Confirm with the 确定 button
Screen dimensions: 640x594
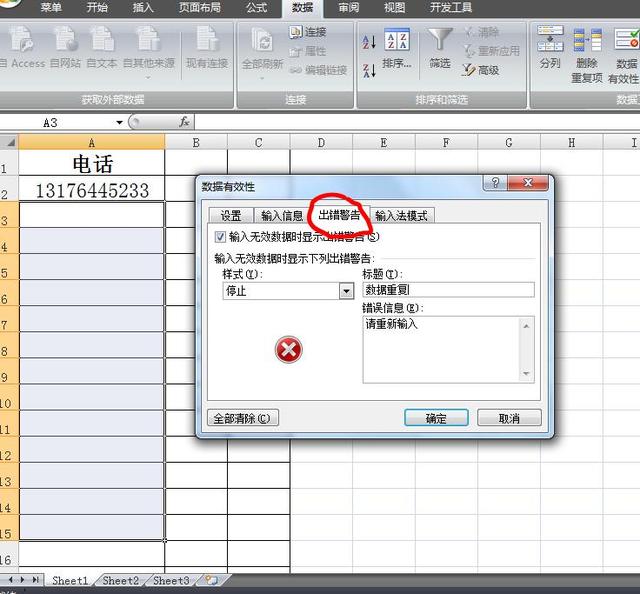436,418
